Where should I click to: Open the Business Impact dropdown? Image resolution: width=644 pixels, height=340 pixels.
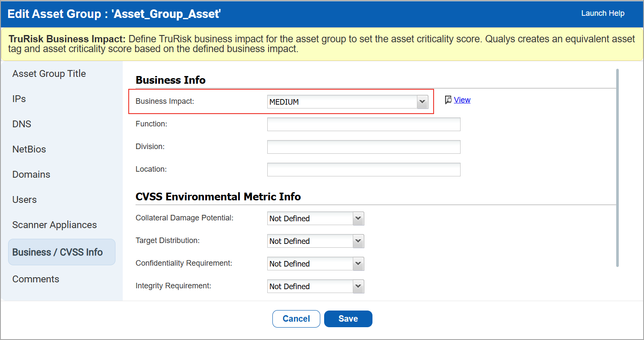(422, 102)
